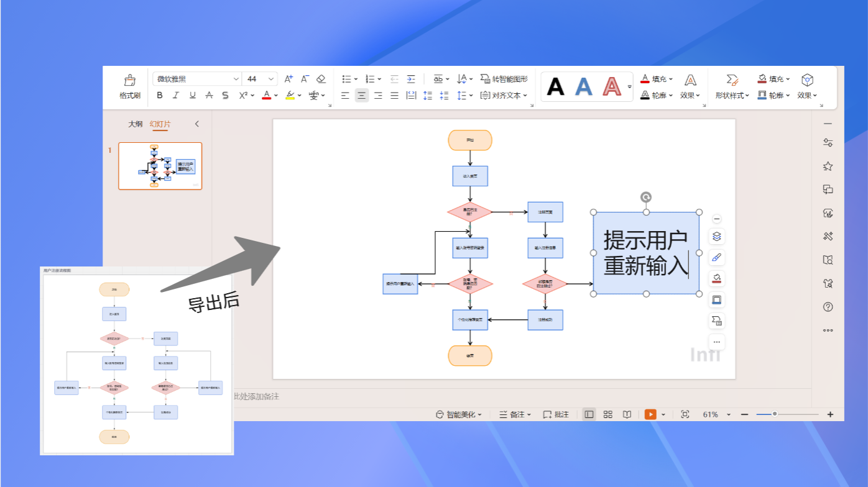Viewport: 868px width, 487px height.
Task: Toggle text shadow S button
Action: pyautogui.click(x=225, y=95)
